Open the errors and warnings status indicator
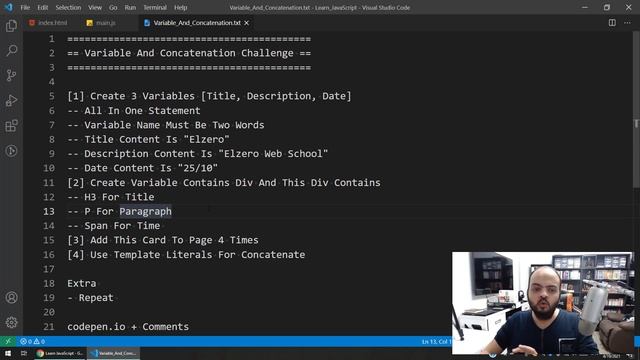Image resolution: width=640 pixels, height=360 pixels. [33, 341]
